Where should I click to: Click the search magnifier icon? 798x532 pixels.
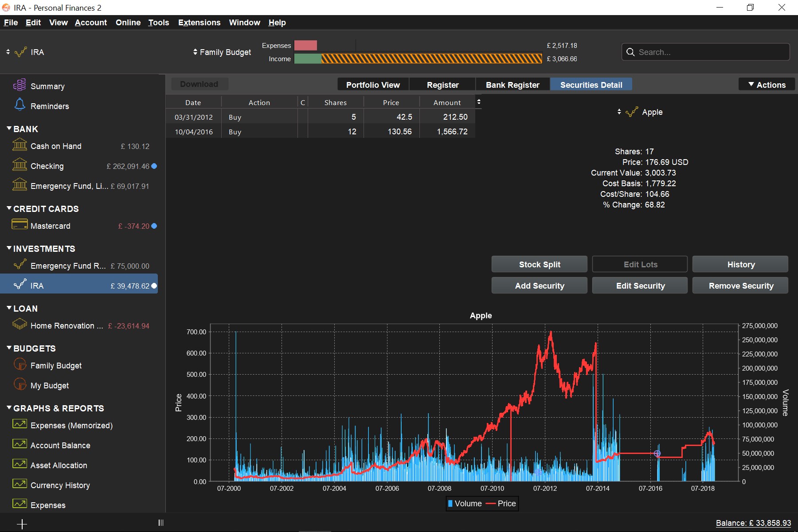click(x=630, y=52)
